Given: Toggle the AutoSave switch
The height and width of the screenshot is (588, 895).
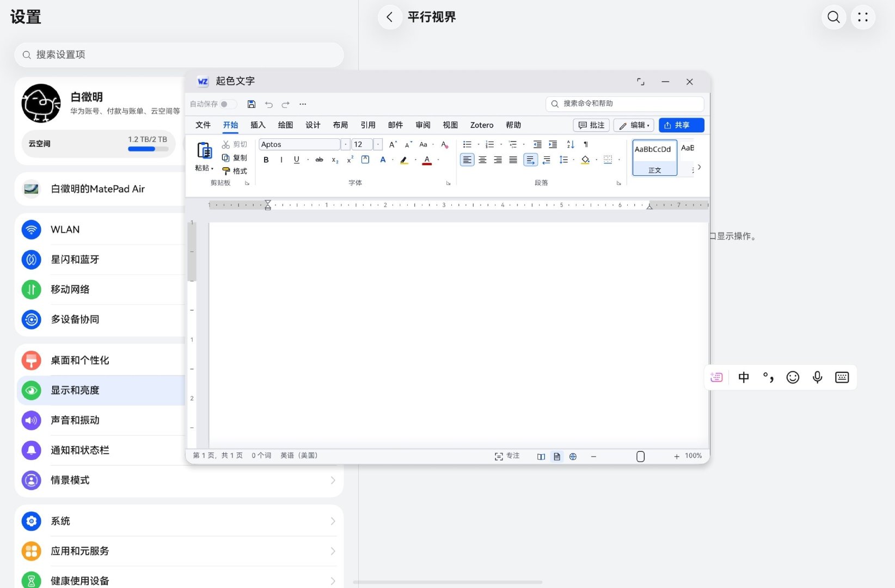Looking at the screenshot, I should point(228,104).
